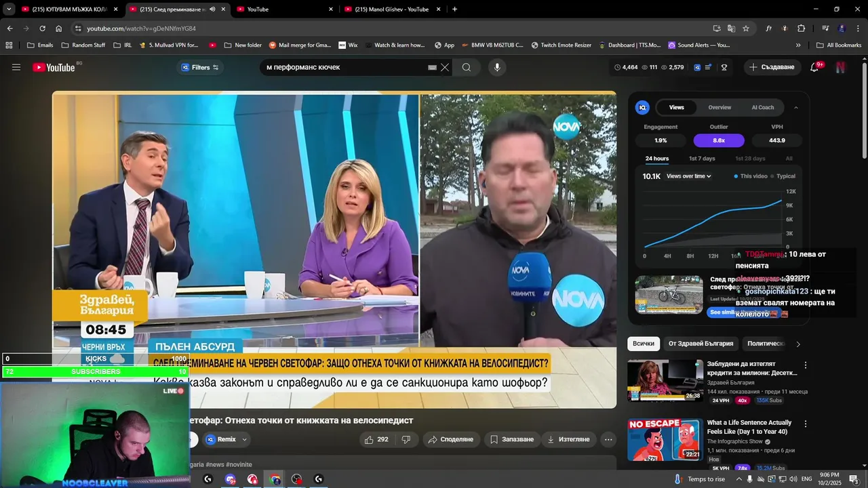Screen dimensions: 868x488
Task: Click the 'Запазване' save button
Action: pos(512,439)
